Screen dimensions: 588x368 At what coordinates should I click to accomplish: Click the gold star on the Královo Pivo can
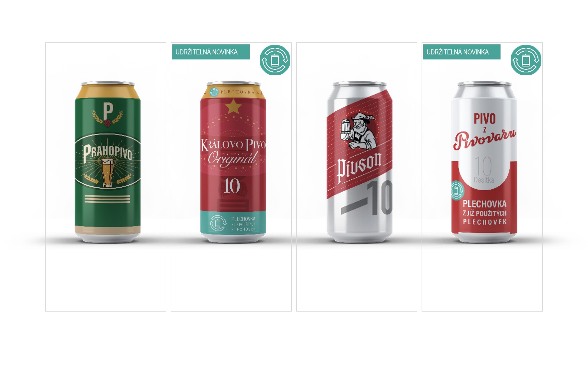pyautogui.click(x=233, y=106)
